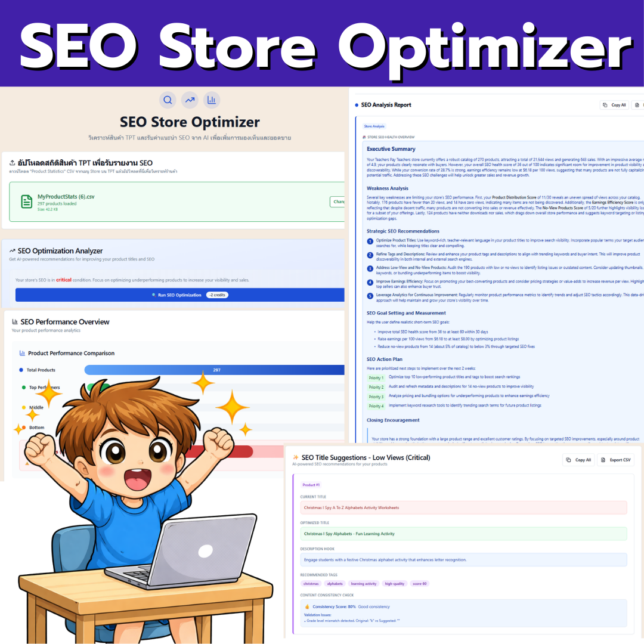Click the current title Christmas I Spy field

tap(464, 507)
